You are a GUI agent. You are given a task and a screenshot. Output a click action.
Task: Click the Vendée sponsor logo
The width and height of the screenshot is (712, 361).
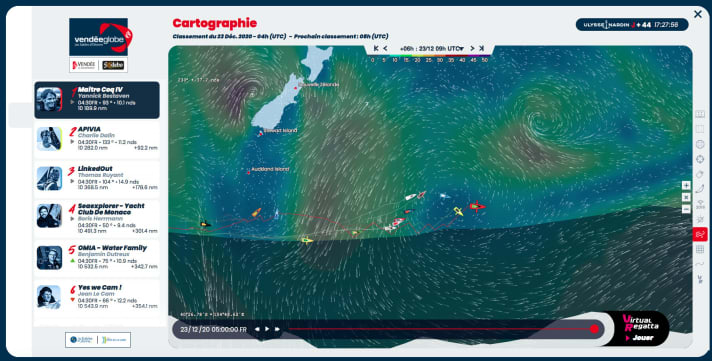coord(84,65)
